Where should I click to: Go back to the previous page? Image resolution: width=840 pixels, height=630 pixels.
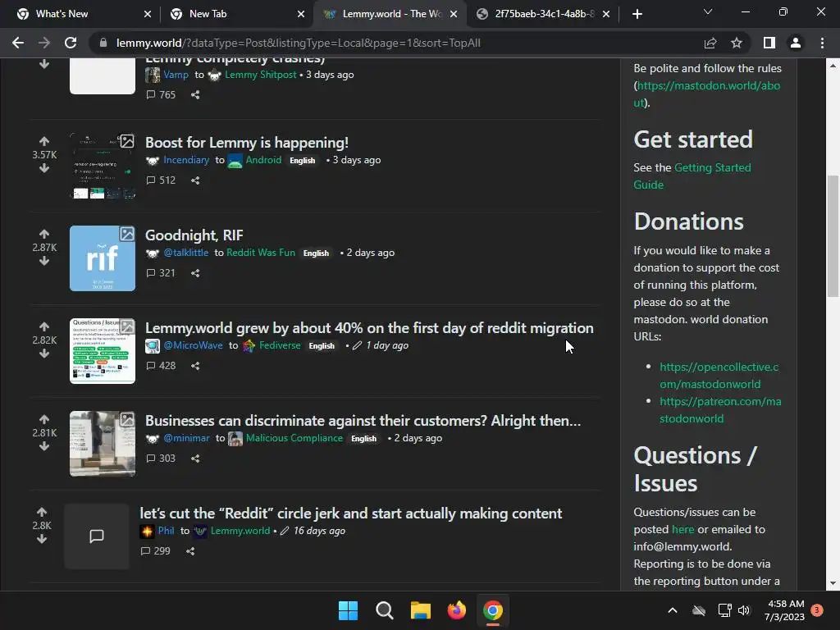[x=18, y=43]
